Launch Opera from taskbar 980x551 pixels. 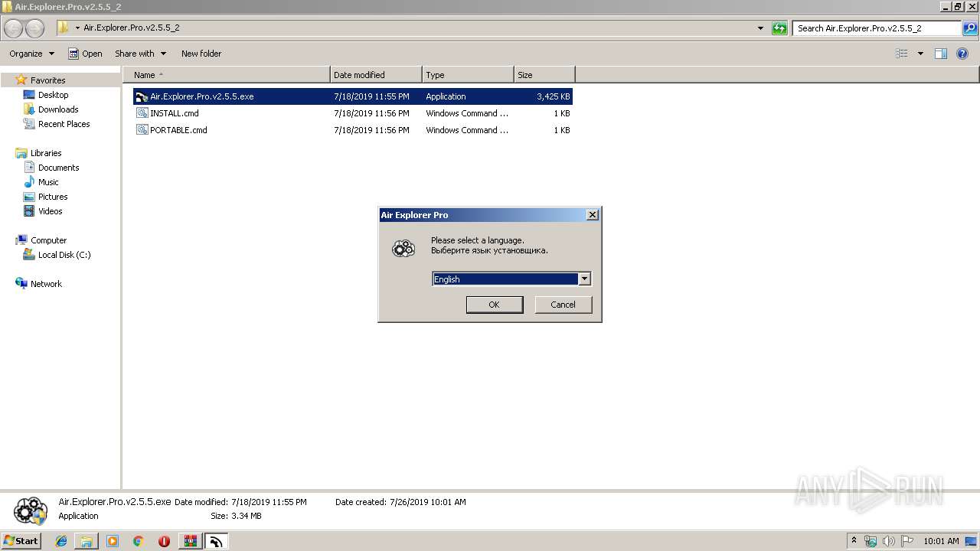(164, 541)
